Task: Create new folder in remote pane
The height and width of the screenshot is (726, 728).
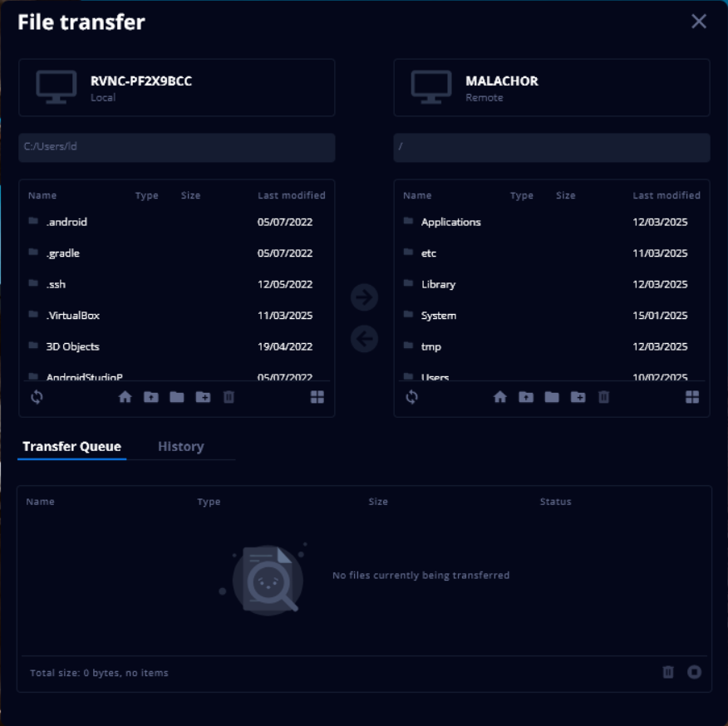Action: point(578,397)
